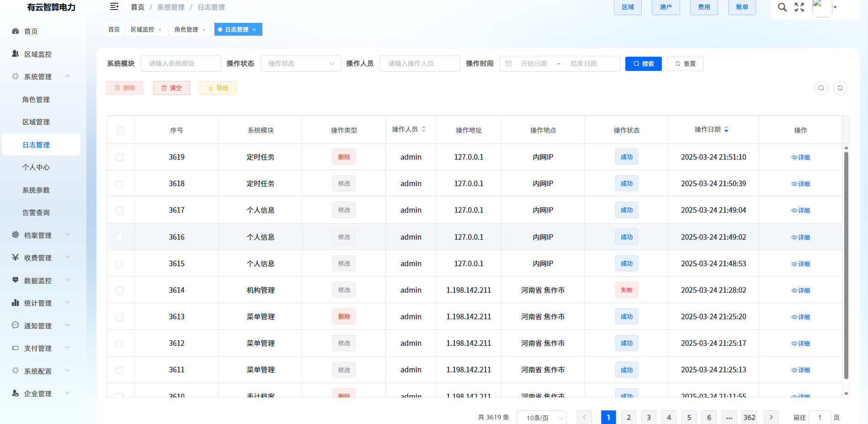Viewport: 868px width, 424px height.
Task: Open the 操作状态 dropdown
Action: tap(300, 64)
